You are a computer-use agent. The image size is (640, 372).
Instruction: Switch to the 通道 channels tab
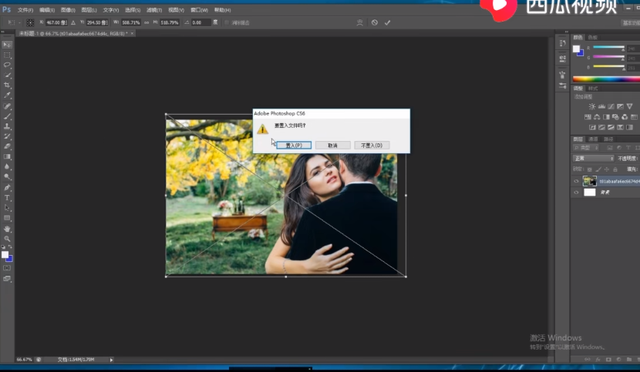tap(593, 139)
